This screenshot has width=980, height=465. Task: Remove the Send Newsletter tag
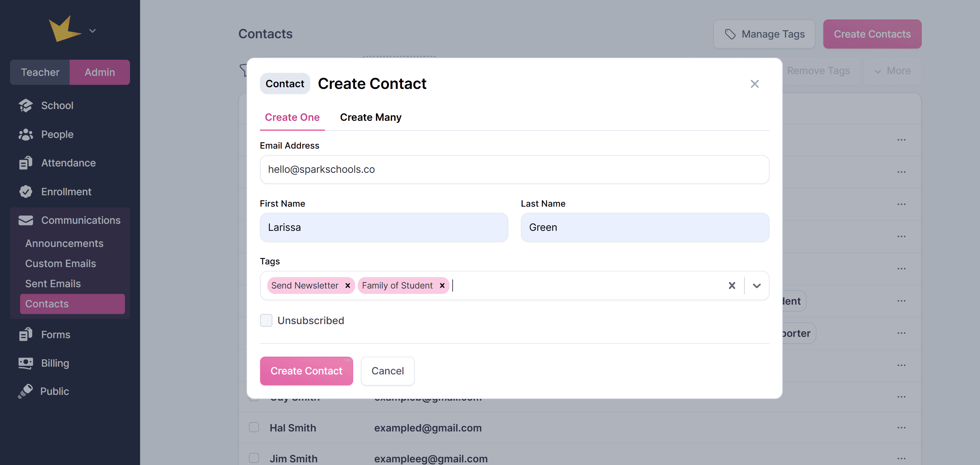347,285
